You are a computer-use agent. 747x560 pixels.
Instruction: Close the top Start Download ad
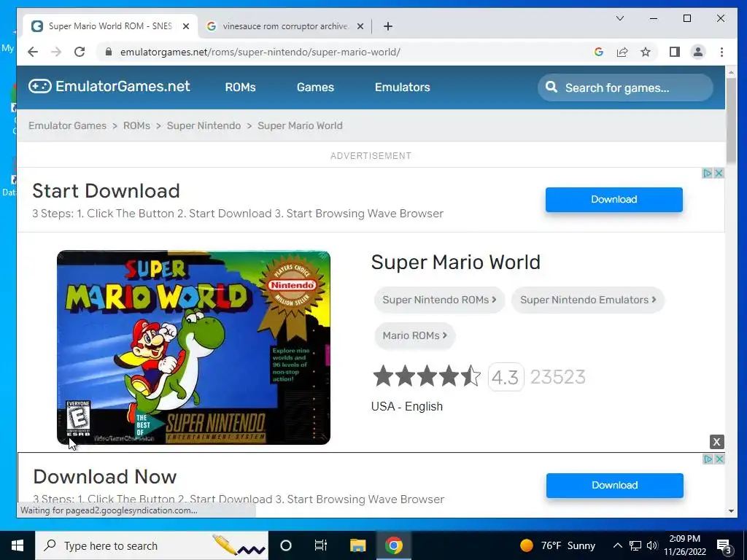click(x=719, y=174)
